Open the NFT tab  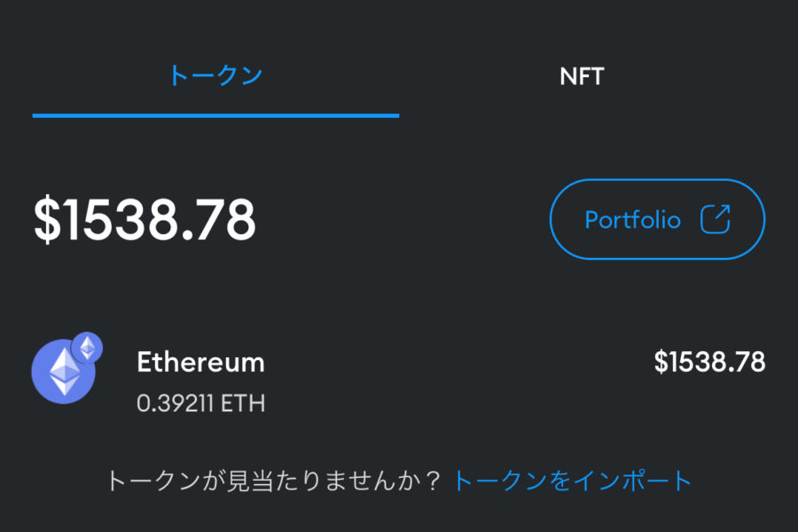582,76
